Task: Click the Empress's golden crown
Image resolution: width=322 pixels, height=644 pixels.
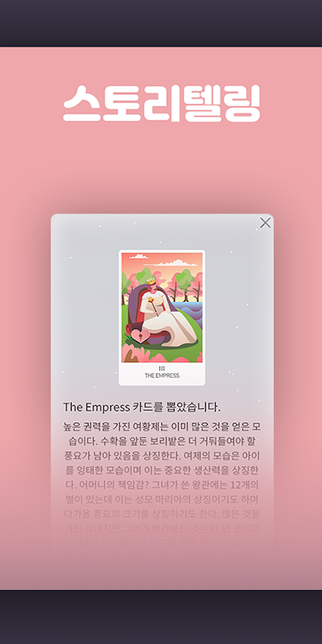Action: coord(151,282)
